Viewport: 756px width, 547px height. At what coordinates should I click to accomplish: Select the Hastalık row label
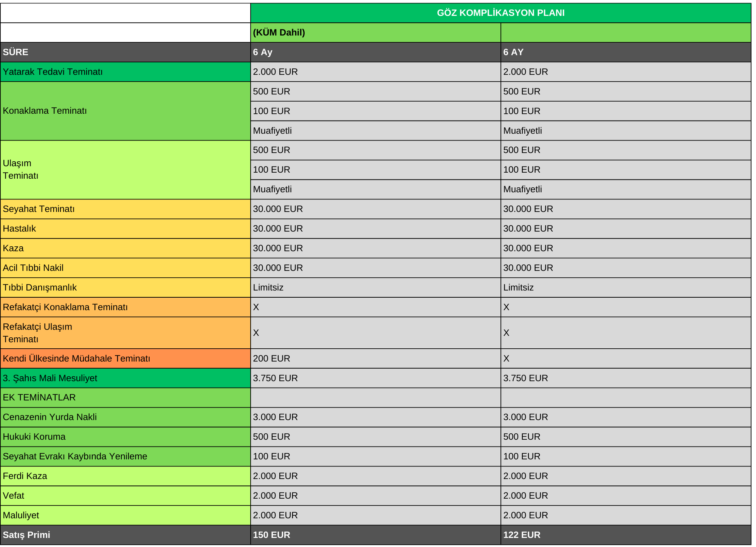point(125,229)
